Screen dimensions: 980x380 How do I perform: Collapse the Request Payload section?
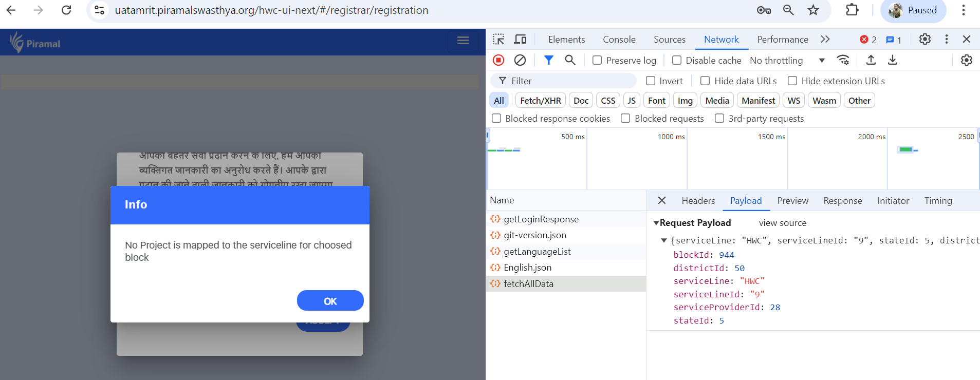coord(656,223)
